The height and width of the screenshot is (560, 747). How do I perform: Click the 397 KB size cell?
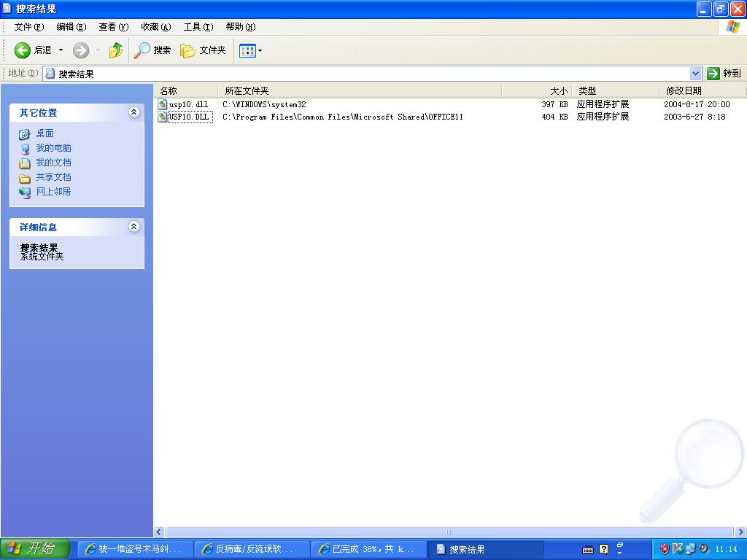point(554,104)
